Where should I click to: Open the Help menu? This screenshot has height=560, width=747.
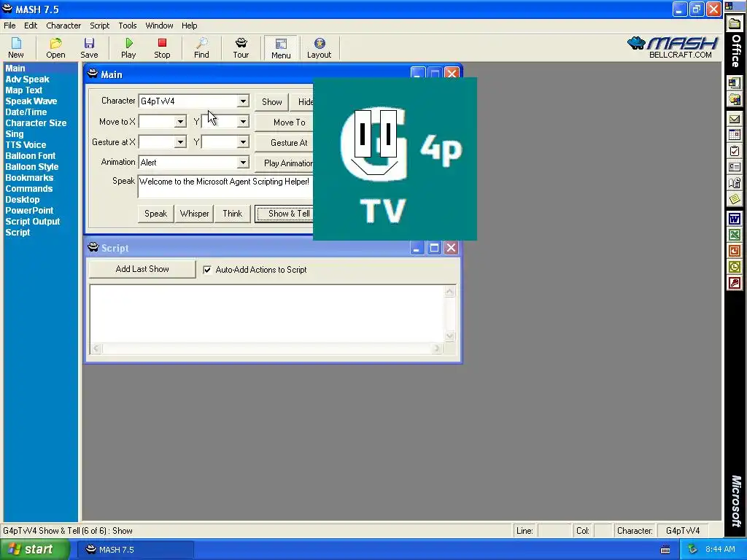point(189,26)
